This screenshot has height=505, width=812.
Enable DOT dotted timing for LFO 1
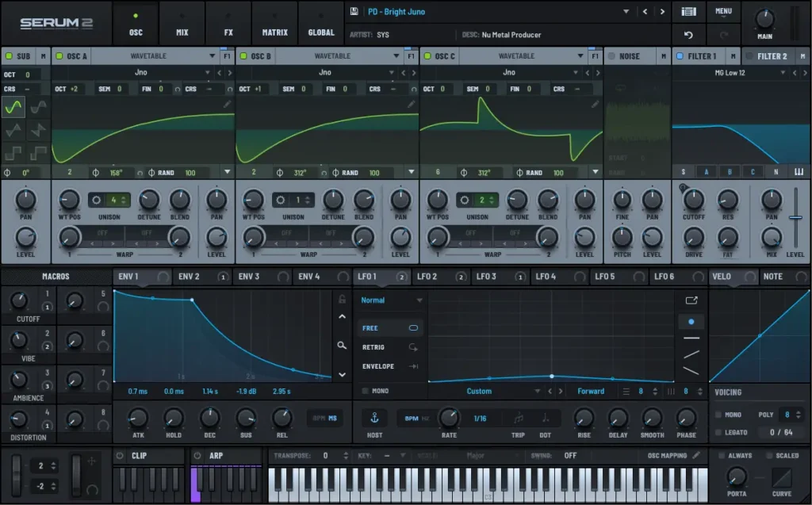point(546,418)
